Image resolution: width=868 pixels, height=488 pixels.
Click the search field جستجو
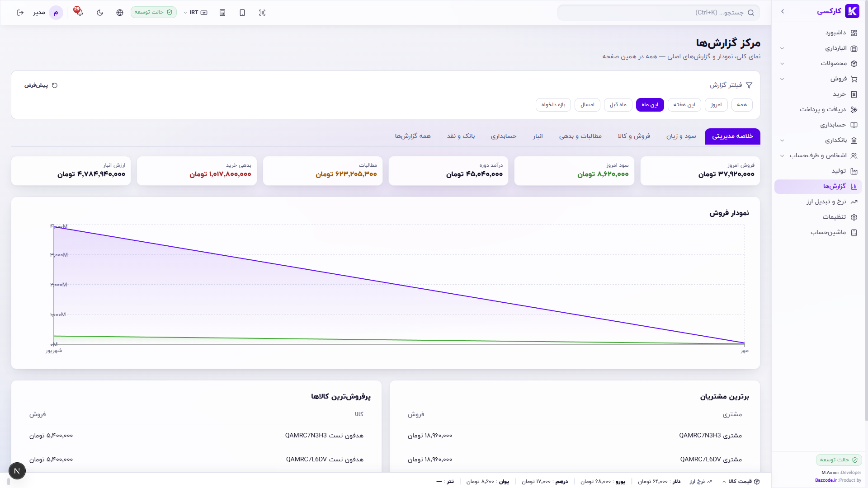click(658, 13)
